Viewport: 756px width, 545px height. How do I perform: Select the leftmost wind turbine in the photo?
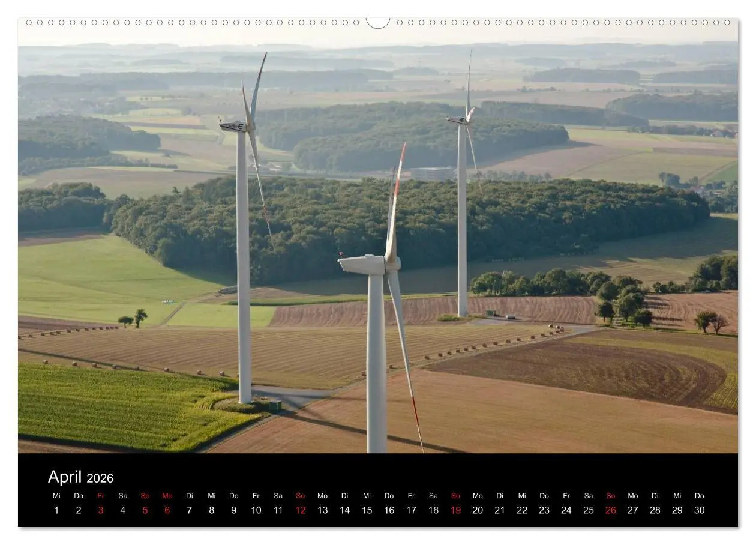(246, 240)
